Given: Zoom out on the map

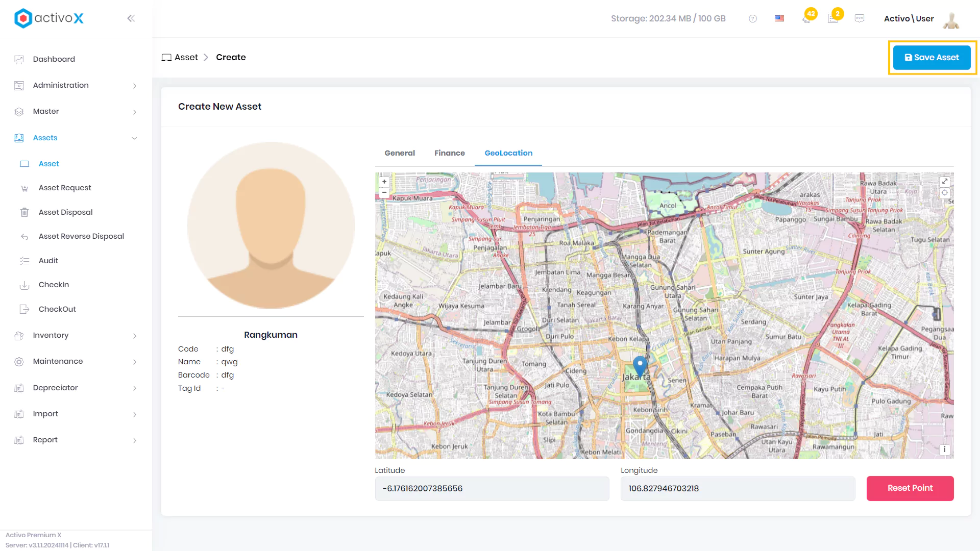Looking at the screenshot, I should click(x=384, y=192).
